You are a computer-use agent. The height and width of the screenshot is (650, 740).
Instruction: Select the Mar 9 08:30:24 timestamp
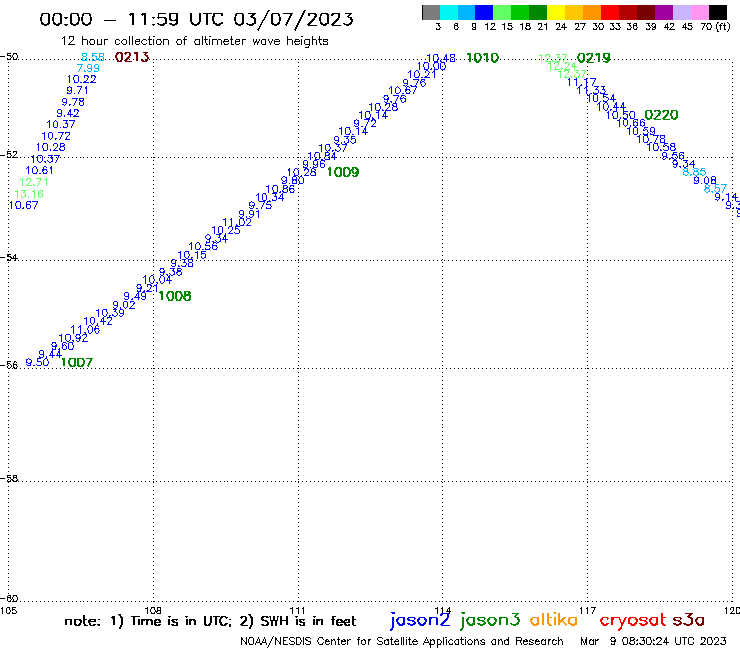pos(653,642)
